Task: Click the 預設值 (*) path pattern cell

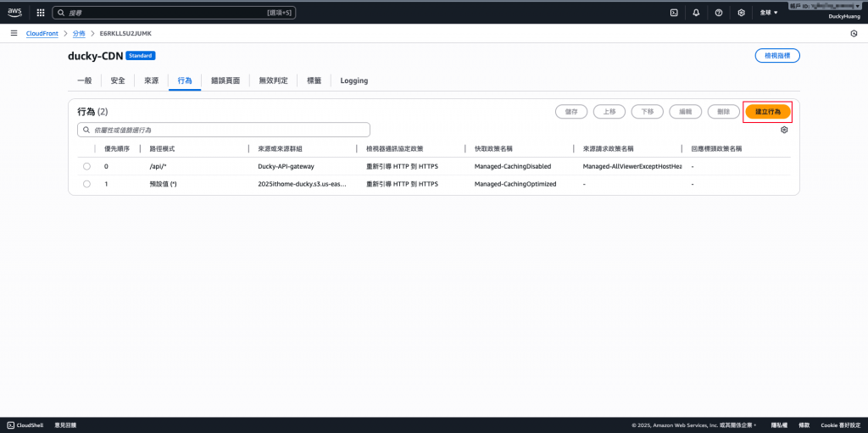Action: (x=164, y=184)
